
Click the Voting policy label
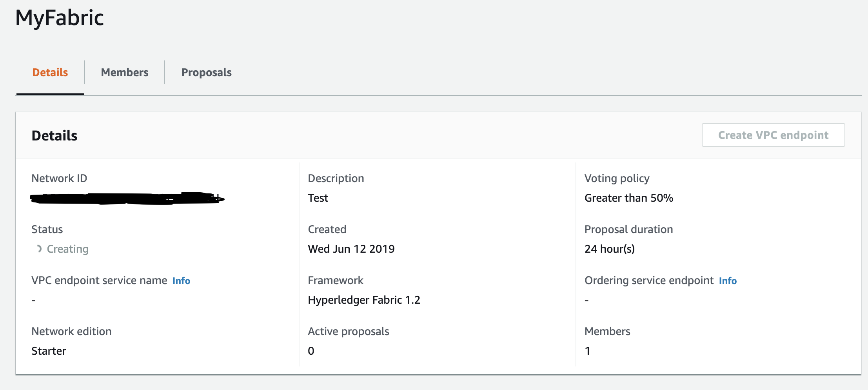617,179
